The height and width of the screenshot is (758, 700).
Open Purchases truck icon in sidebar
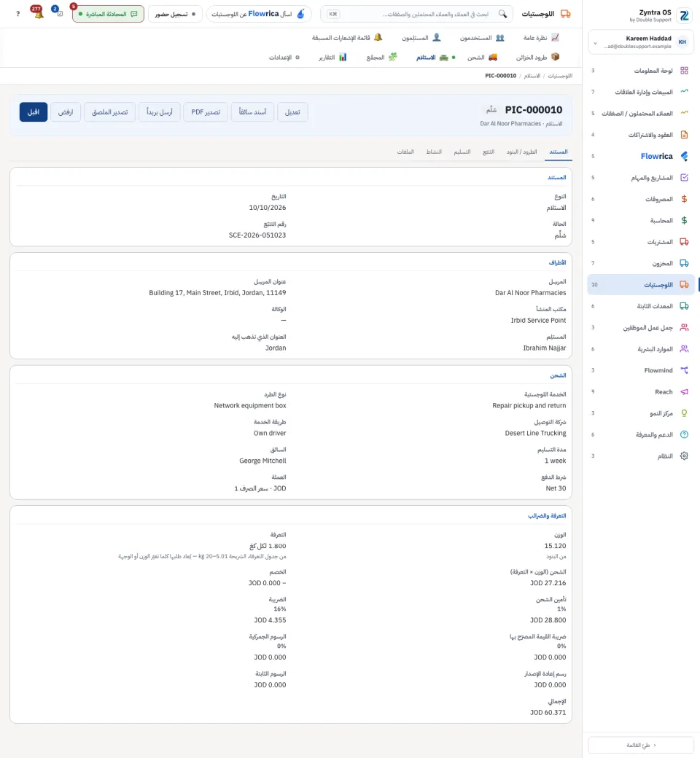pyautogui.click(x=684, y=242)
